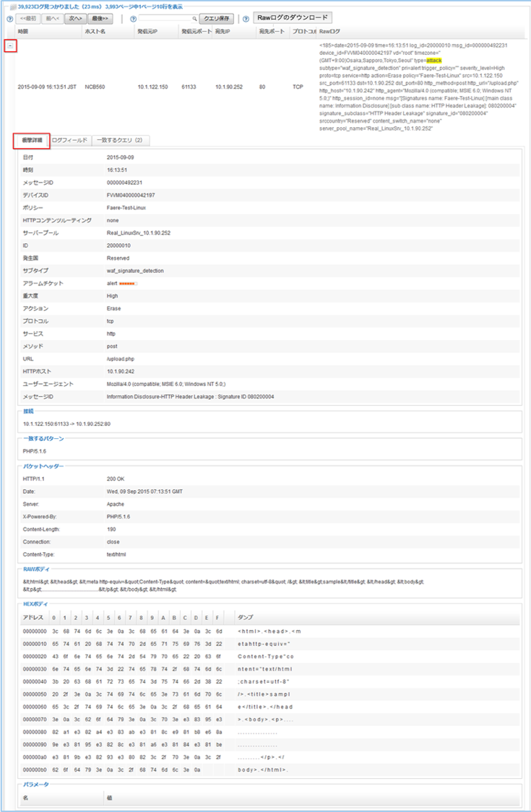Go to the first page with <<最初
The width and height of the screenshot is (531, 812).
click(x=28, y=19)
